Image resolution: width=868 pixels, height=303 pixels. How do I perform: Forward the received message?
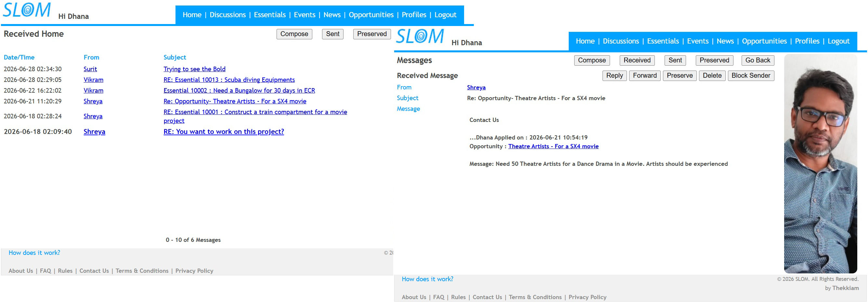click(x=645, y=75)
